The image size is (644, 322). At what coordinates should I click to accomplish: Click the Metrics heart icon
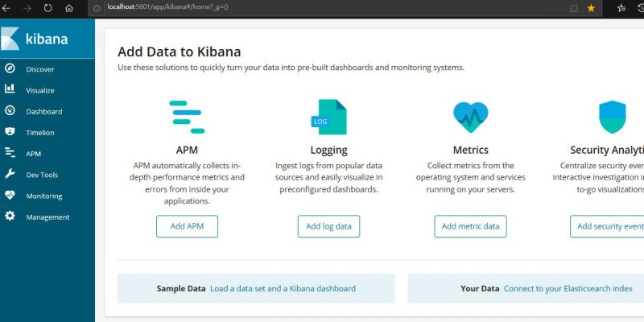point(470,118)
